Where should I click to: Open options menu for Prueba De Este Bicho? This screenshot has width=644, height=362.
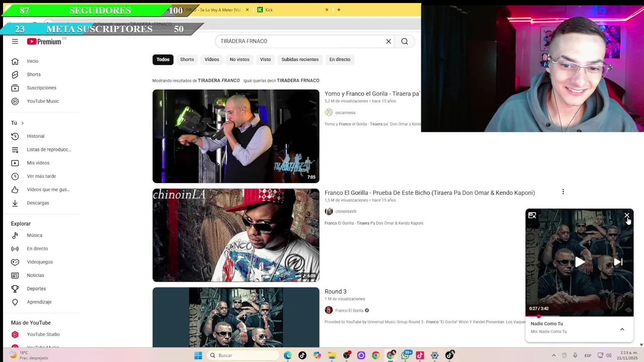(563, 192)
